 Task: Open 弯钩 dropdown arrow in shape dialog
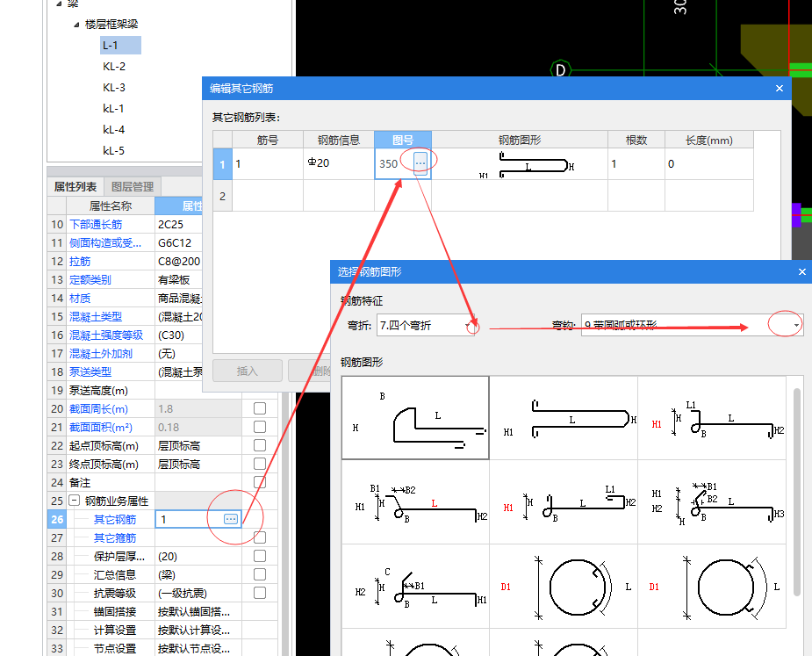coord(796,325)
